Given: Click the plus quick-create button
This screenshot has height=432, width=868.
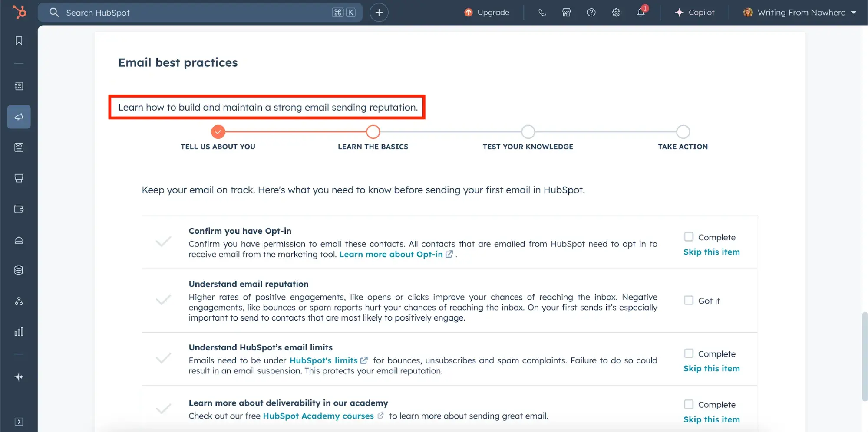Looking at the screenshot, I should click(x=379, y=13).
